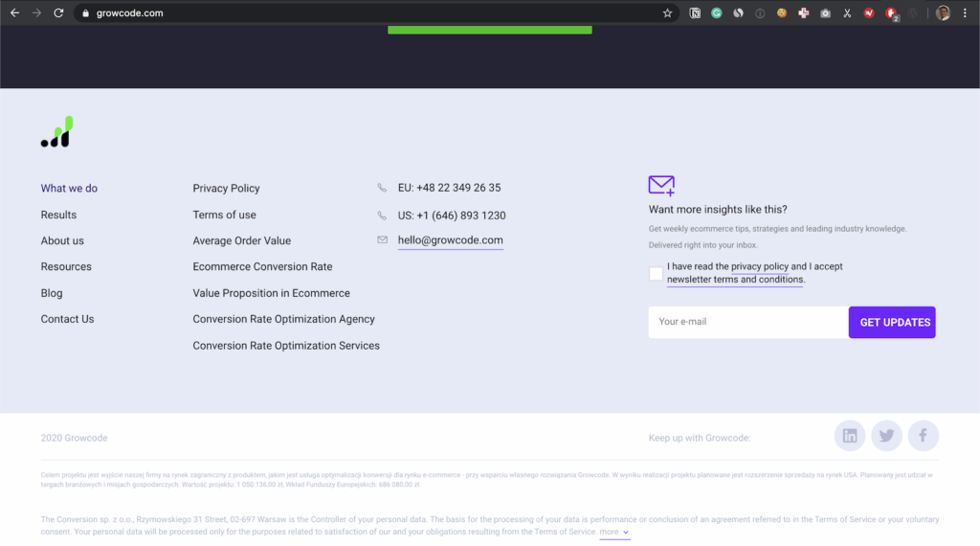This screenshot has width=980, height=546.
Task: Open Terms of use link
Action: click(x=224, y=215)
